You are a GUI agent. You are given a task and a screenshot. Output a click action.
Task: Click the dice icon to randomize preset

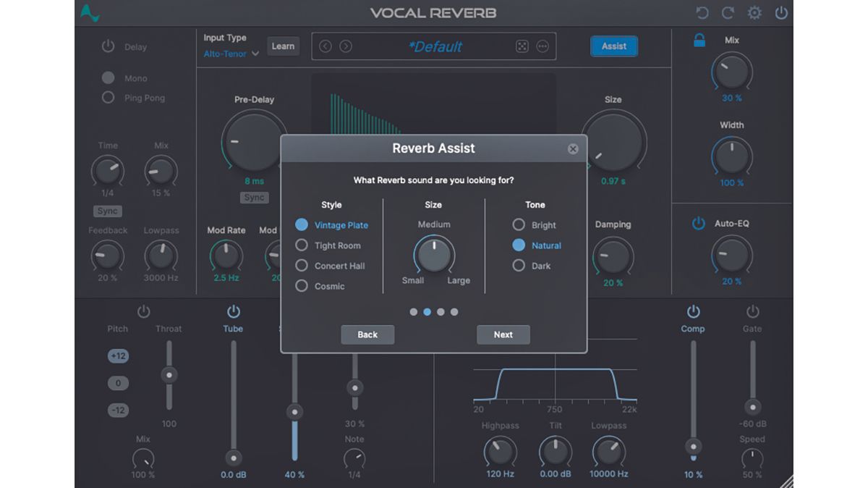click(522, 46)
